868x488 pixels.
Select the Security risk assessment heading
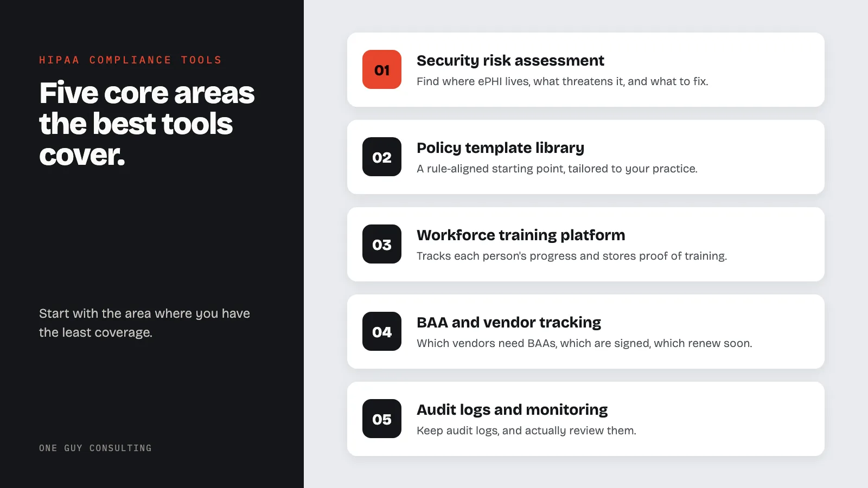(510, 60)
